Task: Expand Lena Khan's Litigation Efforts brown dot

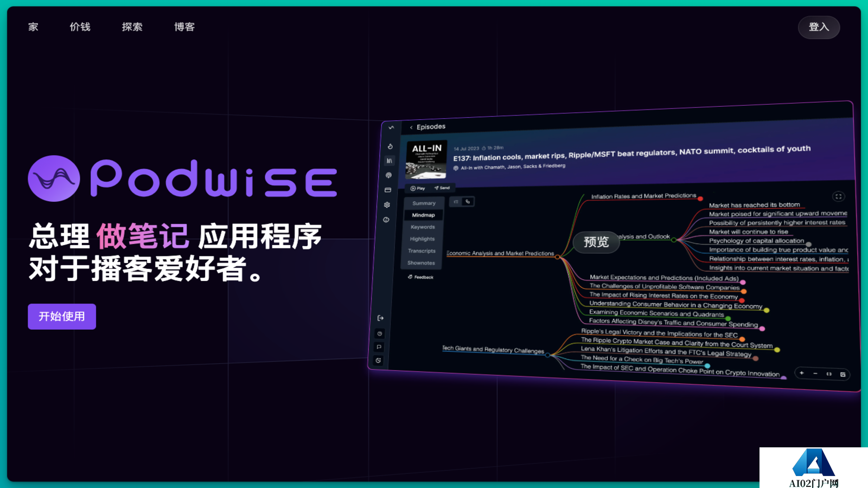Action: point(756,358)
